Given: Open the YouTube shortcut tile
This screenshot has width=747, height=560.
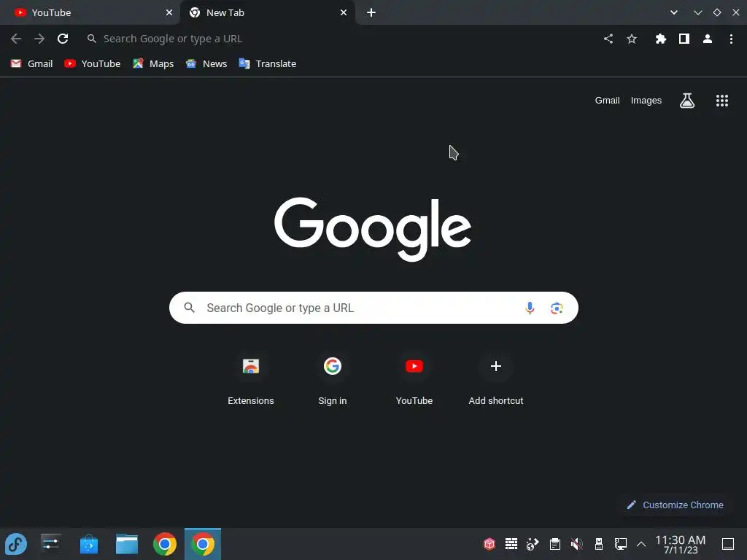Looking at the screenshot, I should (x=414, y=379).
